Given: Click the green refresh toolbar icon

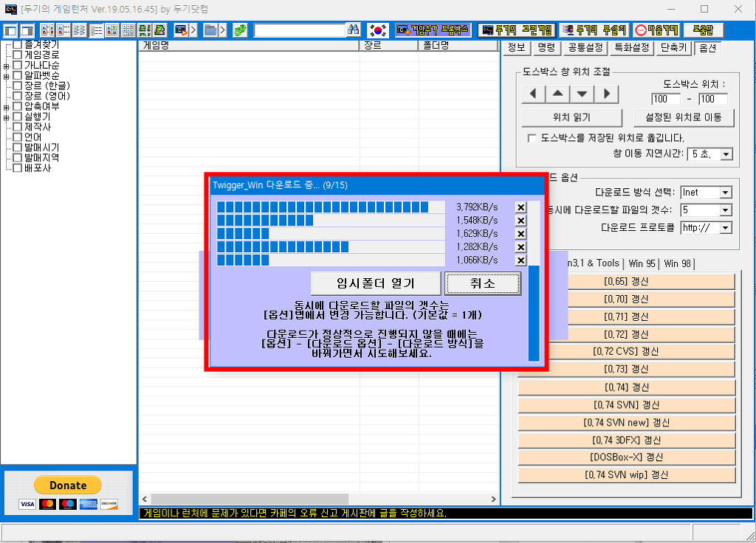Looking at the screenshot, I should pyautogui.click(x=240, y=31).
